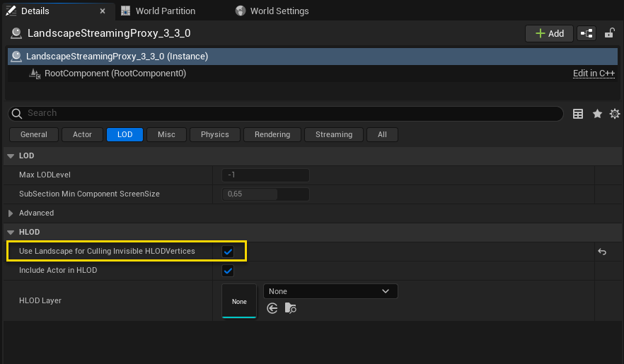Click the Include Actor in HLOD label
This screenshot has height=364, width=624.
58,271
